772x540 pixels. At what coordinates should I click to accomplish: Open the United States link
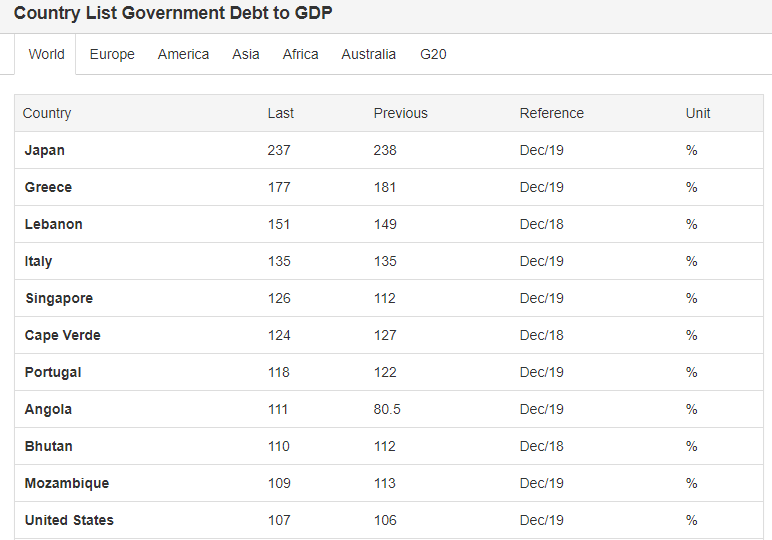69,520
